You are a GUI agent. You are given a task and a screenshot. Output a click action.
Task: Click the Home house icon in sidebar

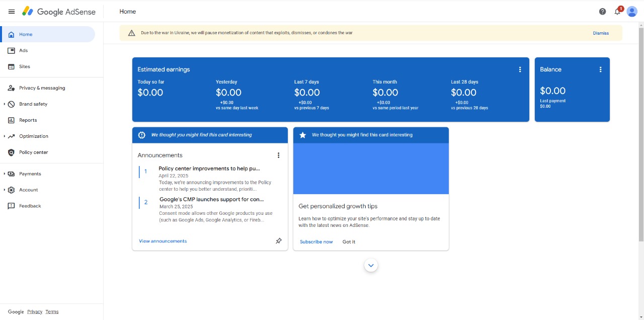point(11,35)
